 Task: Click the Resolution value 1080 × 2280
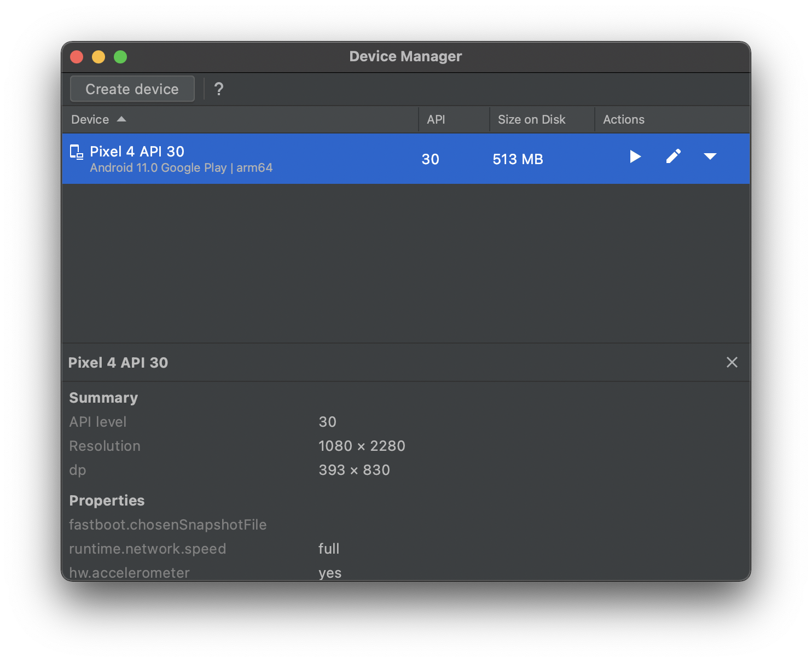(362, 446)
